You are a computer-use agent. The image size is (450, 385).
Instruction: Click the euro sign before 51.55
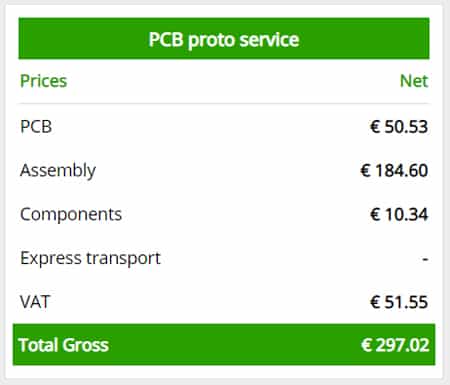[375, 302]
